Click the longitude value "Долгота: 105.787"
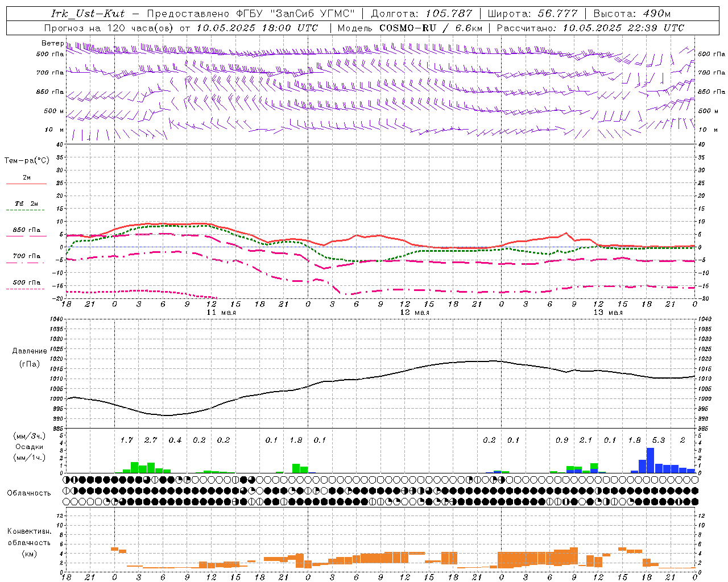This screenshot has width=728, height=582. click(421, 14)
